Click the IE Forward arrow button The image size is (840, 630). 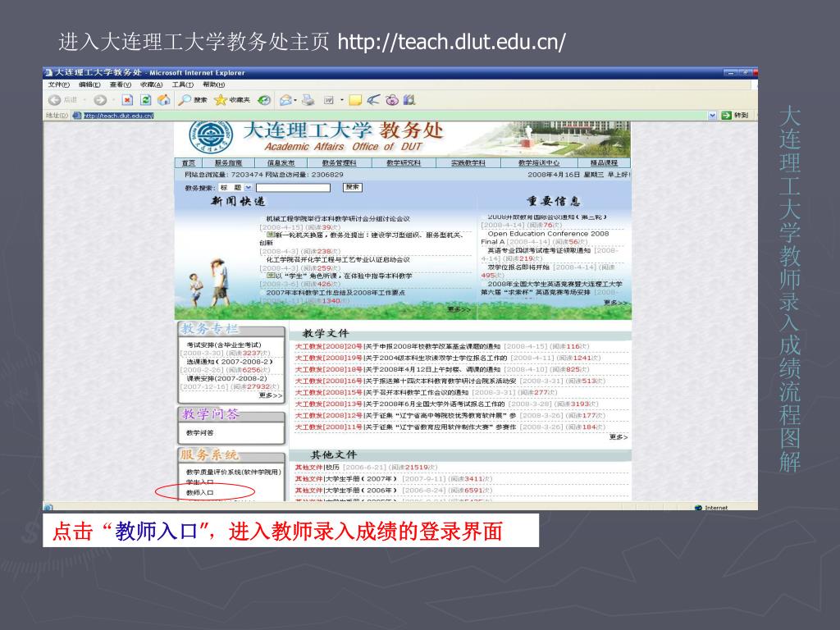click(x=99, y=100)
